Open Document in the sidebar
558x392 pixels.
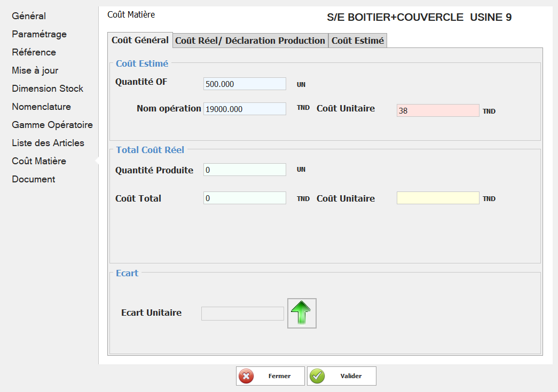(34, 179)
